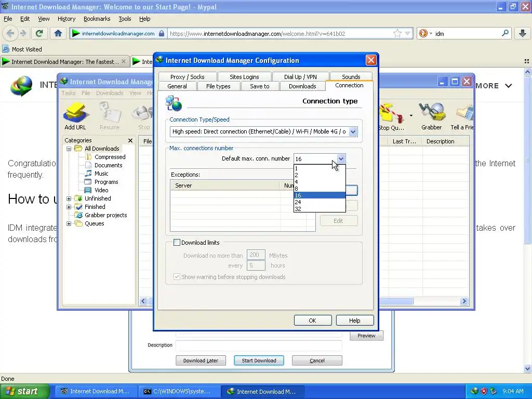The height and width of the screenshot is (399, 532).
Task: Toggle Show warning before stopping downloads checkbox
Action: tap(177, 276)
